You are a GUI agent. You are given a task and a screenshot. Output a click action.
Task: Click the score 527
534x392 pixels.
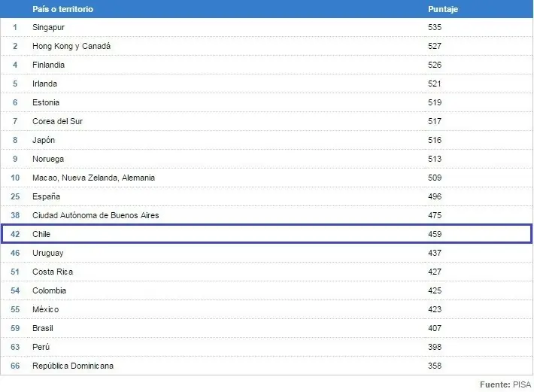coord(435,46)
